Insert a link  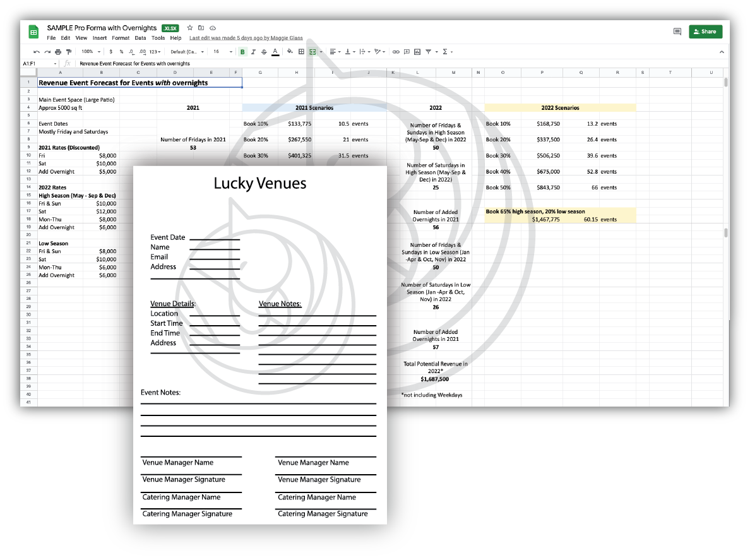coord(396,52)
